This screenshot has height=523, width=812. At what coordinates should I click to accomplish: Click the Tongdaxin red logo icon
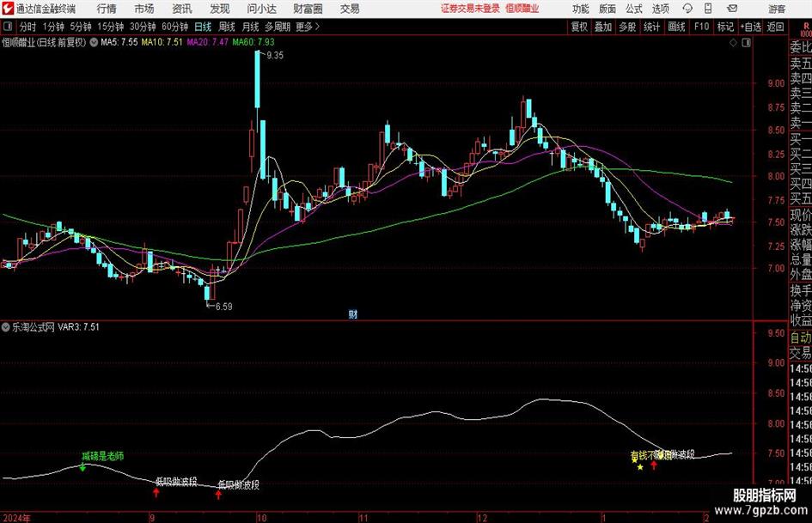[x=8, y=9]
